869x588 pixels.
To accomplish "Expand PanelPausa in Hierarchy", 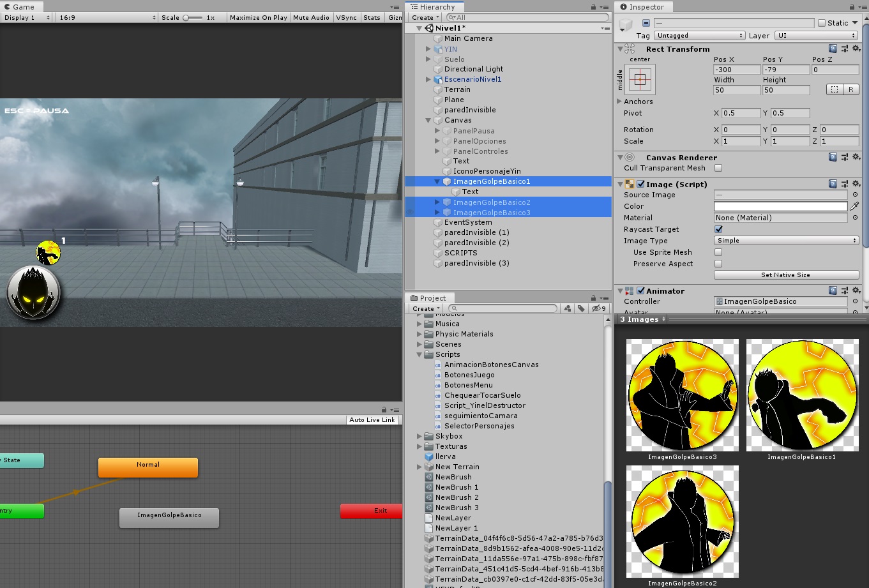I will coord(437,131).
